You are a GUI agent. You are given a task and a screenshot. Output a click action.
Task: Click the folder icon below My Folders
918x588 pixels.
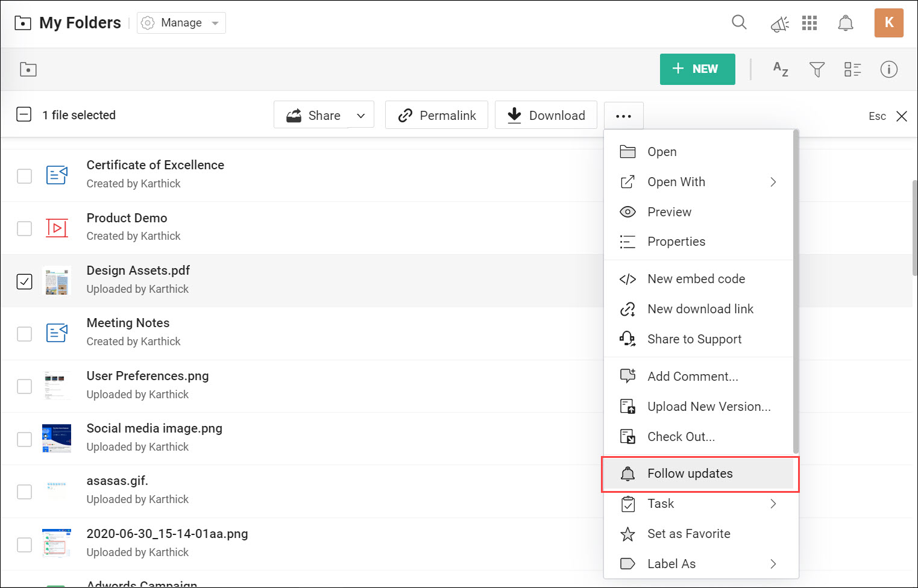(28, 69)
